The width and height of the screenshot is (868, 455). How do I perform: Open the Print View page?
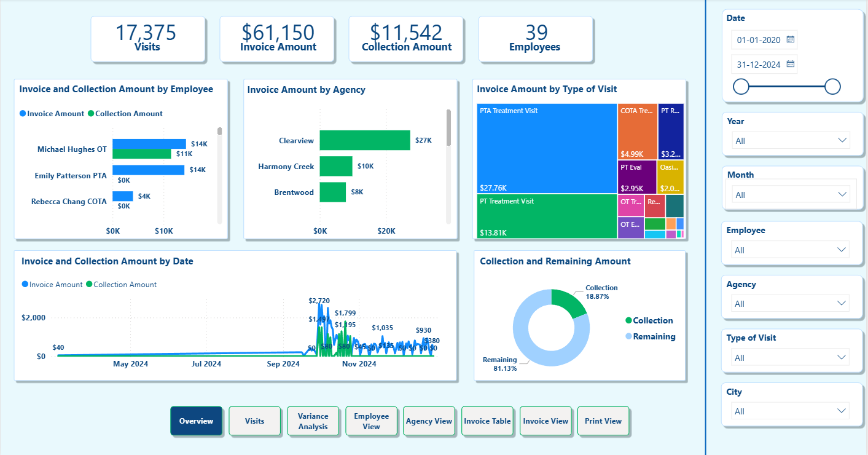[603, 421]
